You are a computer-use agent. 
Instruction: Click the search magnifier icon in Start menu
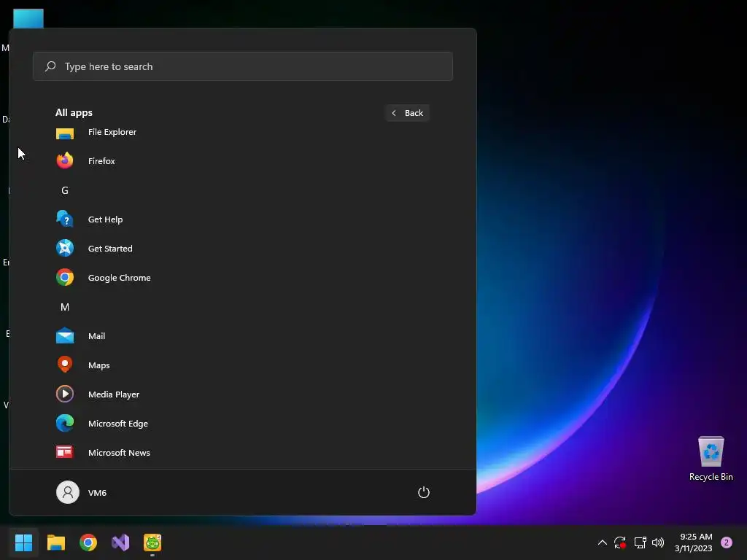coord(50,66)
